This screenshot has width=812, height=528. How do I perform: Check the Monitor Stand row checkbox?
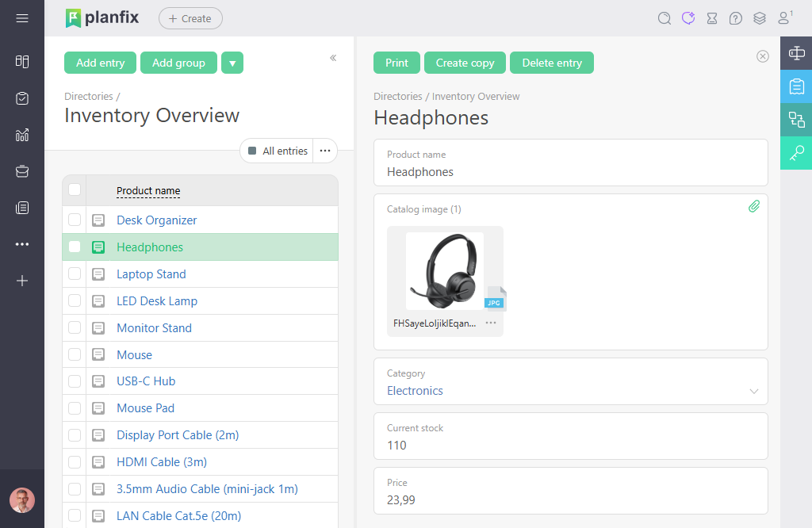point(75,327)
